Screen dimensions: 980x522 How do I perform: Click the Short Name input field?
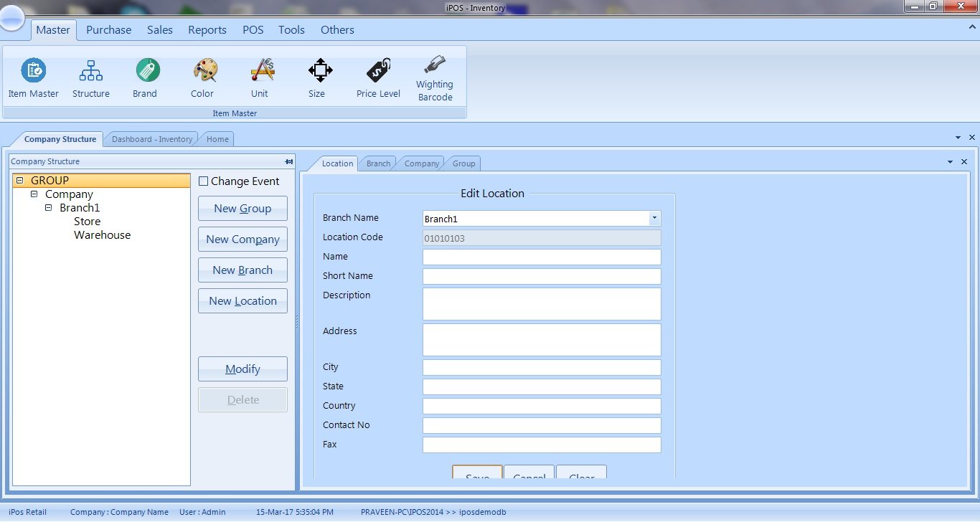coord(541,277)
